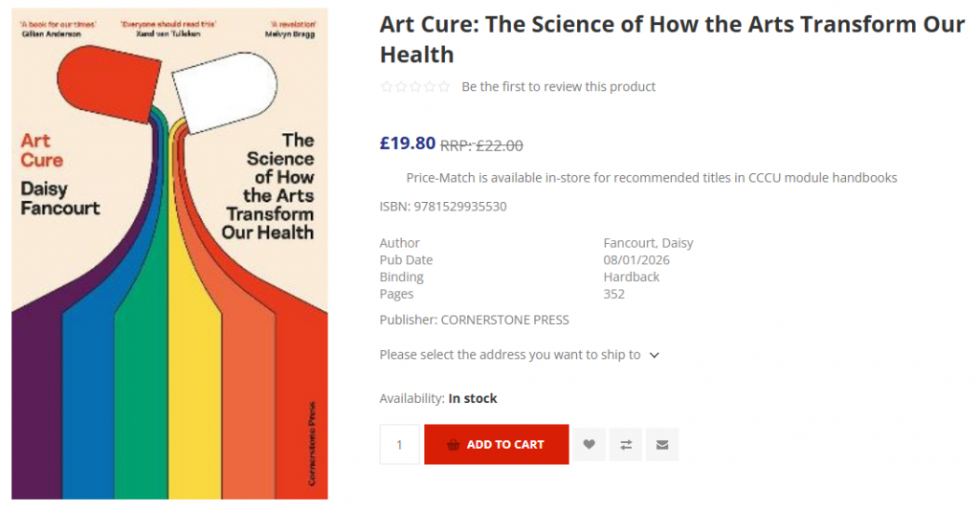The width and height of the screenshot is (980, 511).
Task: Click the fifth rating star
Action: pyautogui.click(x=444, y=87)
